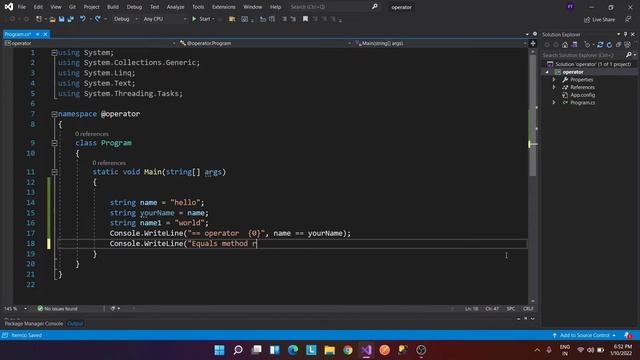Open Solution Explorer window options dropdown arrow
This screenshot has width=640, height=360.
tap(618, 35)
